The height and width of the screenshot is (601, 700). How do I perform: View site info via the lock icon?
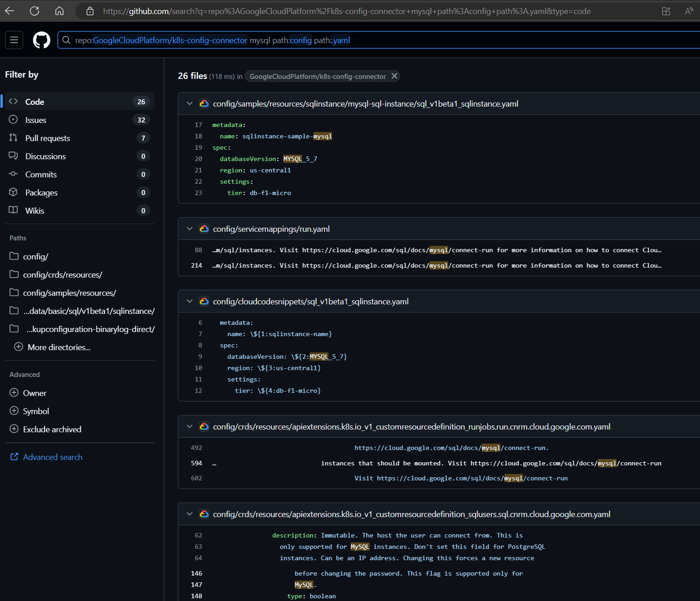90,11
